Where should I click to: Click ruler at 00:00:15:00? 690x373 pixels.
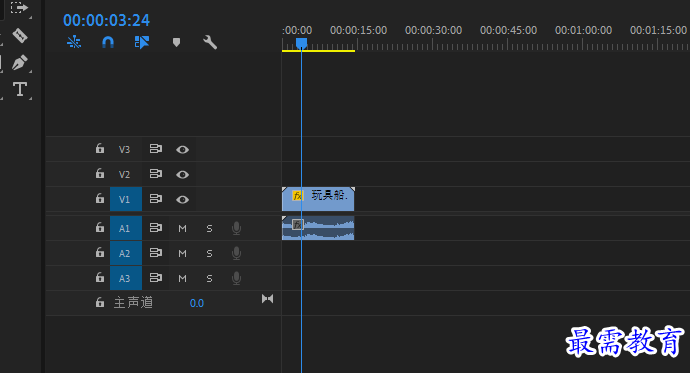[x=358, y=30]
